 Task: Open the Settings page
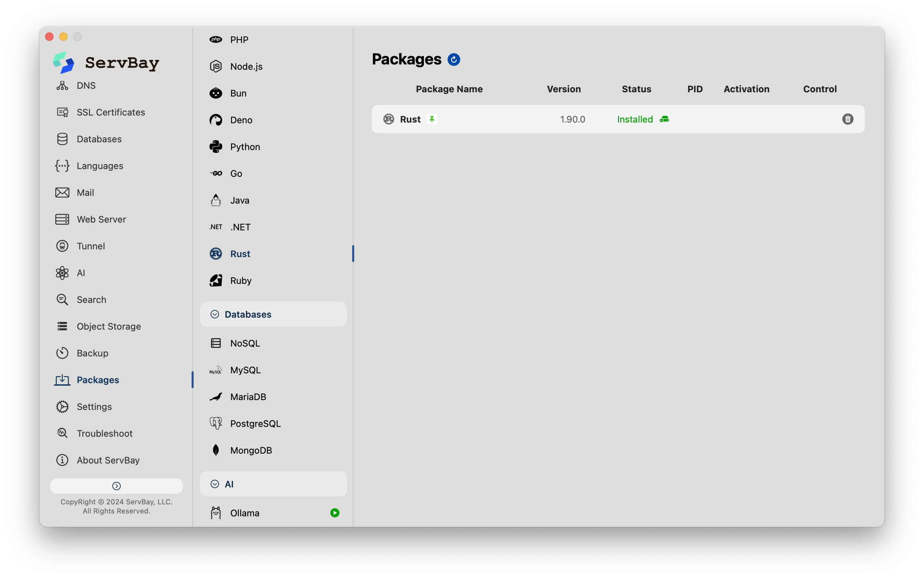(94, 407)
